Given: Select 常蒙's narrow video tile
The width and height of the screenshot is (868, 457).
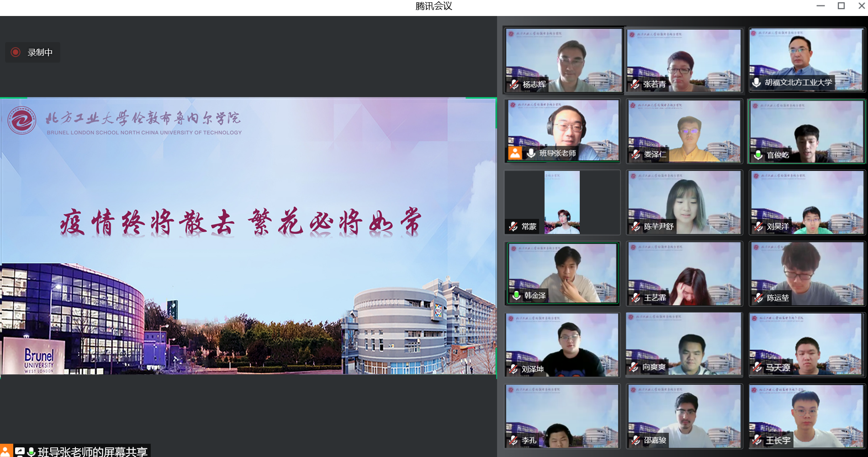Looking at the screenshot, I should [x=562, y=202].
